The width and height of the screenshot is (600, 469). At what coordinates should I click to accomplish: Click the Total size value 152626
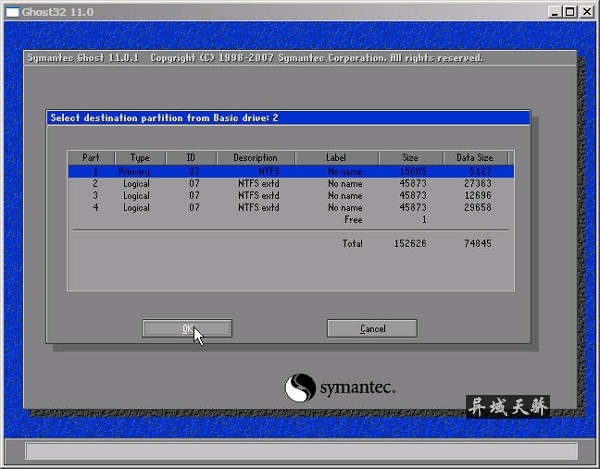tap(410, 243)
